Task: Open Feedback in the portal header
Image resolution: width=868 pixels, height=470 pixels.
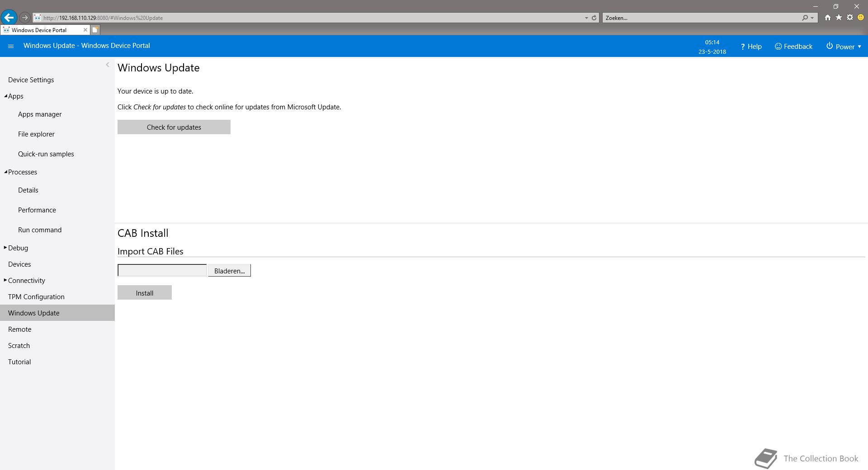Action: pyautogui.click(x=793, y=47)
